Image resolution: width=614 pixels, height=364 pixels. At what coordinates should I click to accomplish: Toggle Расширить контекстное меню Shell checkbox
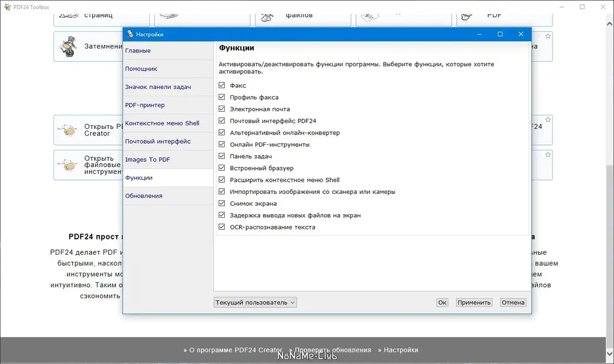pos(222,179)
